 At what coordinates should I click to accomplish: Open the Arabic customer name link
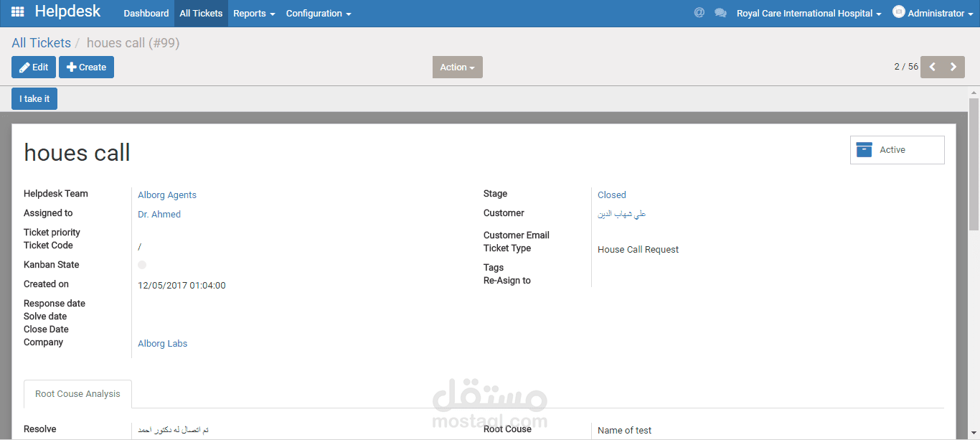click(622, 214)
